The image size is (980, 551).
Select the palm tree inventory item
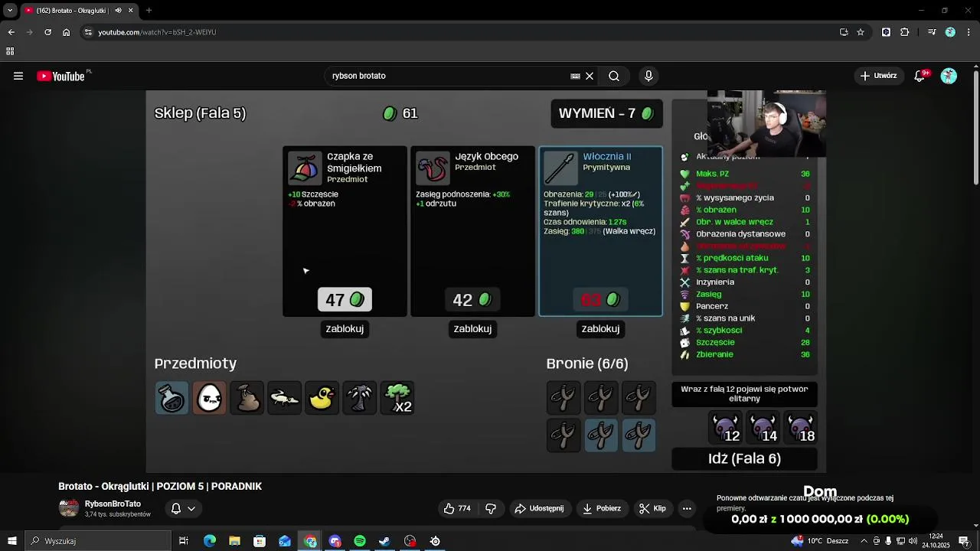coord(359,398)
